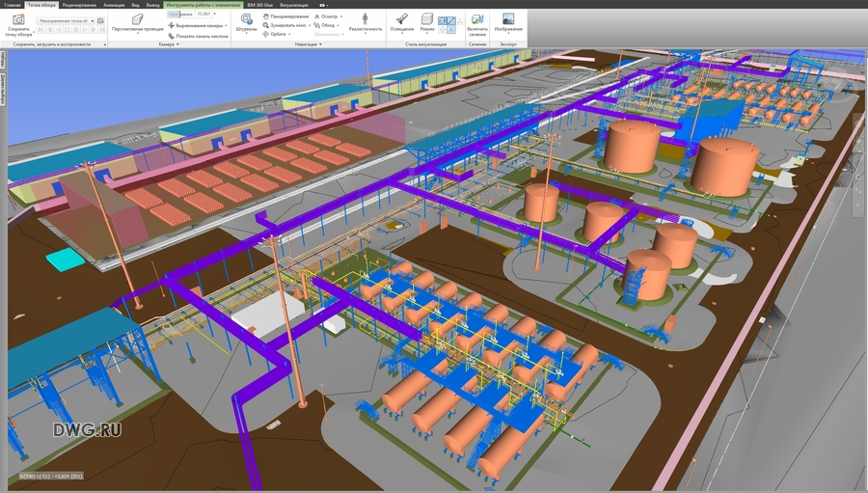Click the Image export (Изображение) icon
The image size is (868, 493).
[507, 19]
